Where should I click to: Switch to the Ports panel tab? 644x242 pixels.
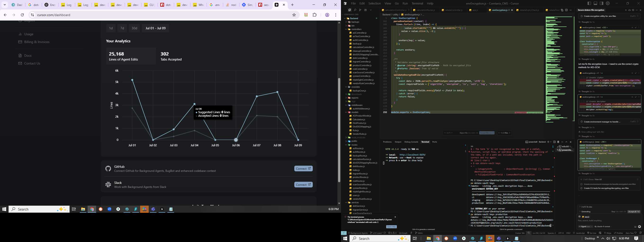[434, 142]
